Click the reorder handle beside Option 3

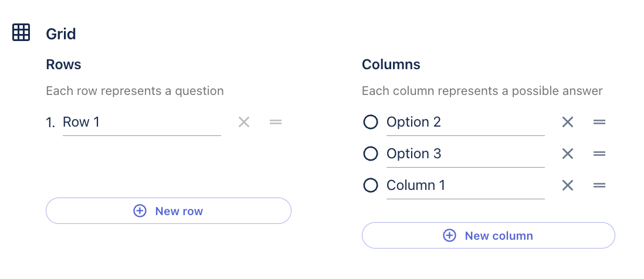pos(599,154)
